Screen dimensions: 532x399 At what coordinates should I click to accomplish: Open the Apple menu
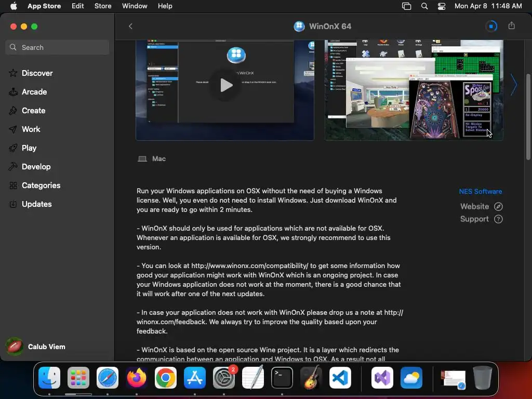14,6
